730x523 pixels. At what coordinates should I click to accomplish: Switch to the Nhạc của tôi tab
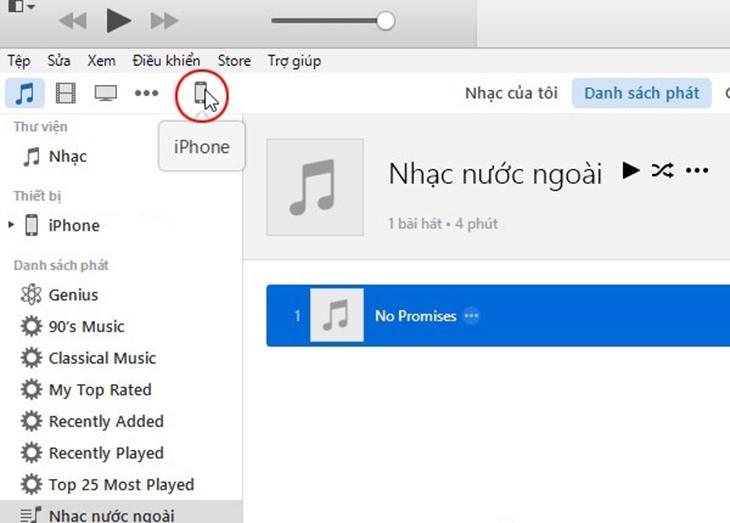click(510, 94)
